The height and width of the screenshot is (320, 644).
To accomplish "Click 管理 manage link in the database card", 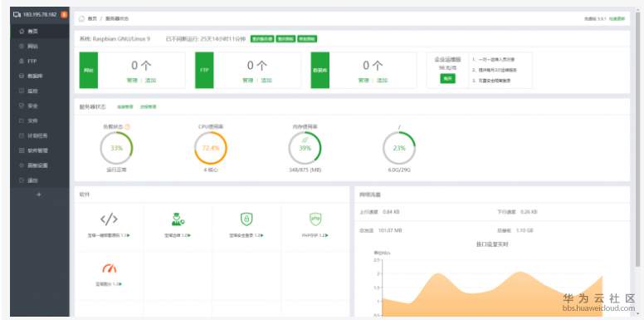I will (x=363, y=81).
